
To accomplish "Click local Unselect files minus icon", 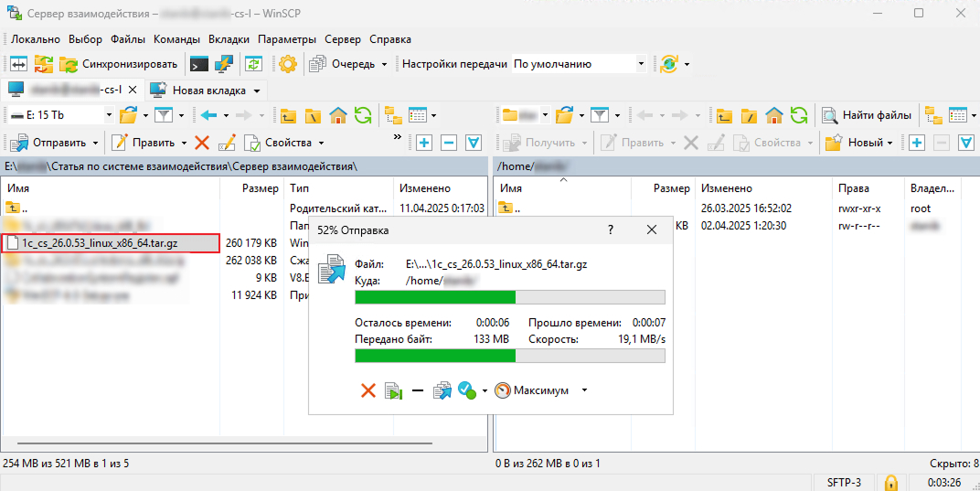I will (449, 143).
